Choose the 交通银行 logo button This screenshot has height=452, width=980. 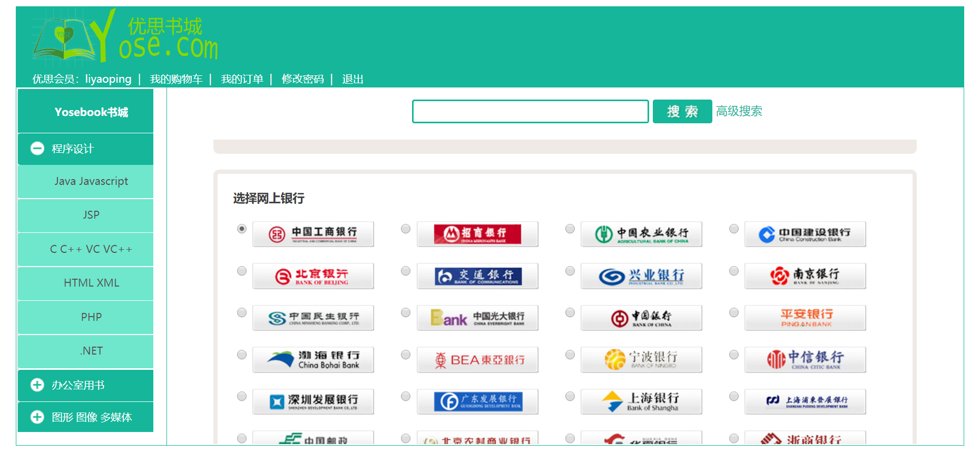pyautogui.click(x=477, y=276)
